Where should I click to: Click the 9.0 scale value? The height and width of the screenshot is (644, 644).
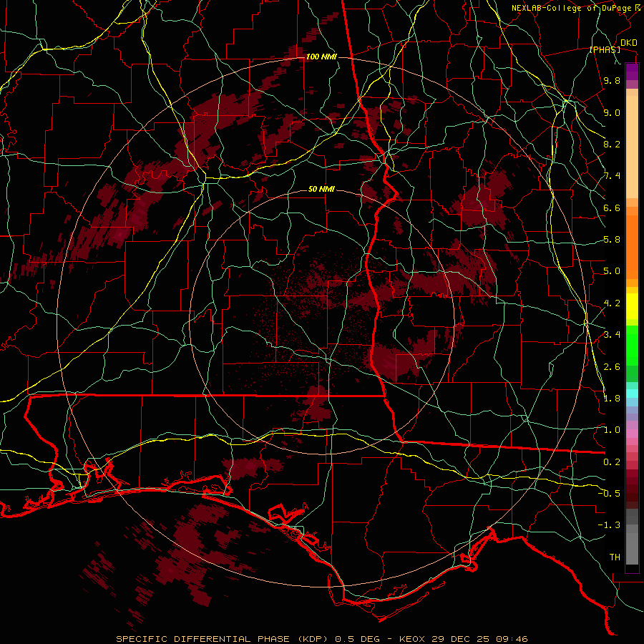tap(612, 113)
